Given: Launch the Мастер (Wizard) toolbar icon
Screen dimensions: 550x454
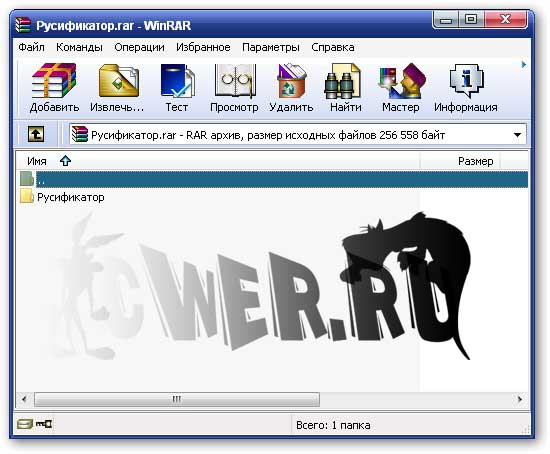Looking at the screenshot, I should (402, 81).
